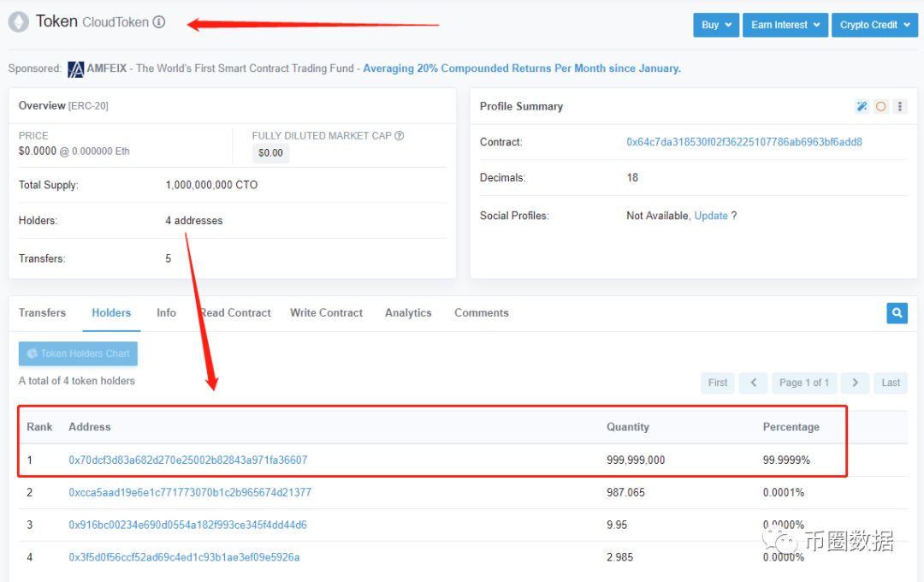Click the magic wand icon in Profile Summary
Viewport: 924px width, 582px height.
tap(862, 106)
